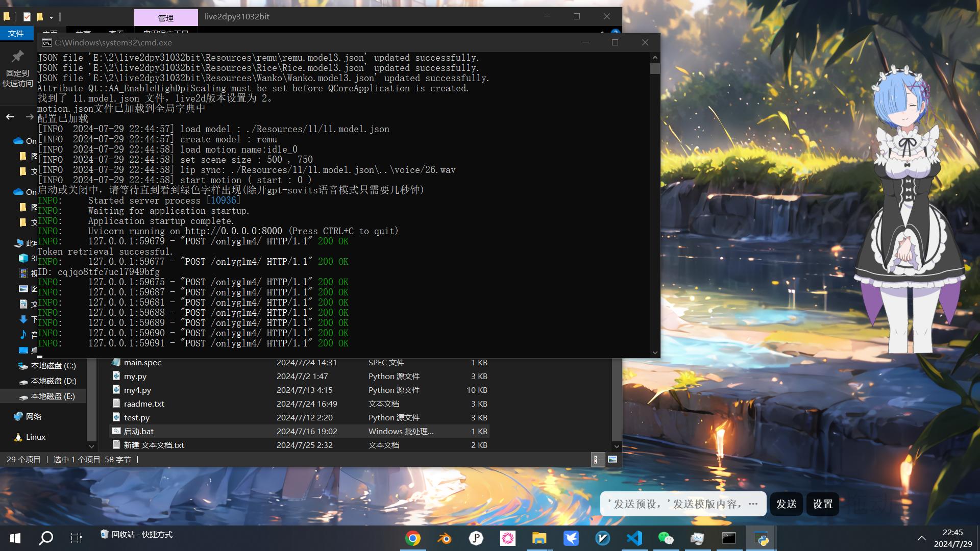Screen dimensions: 980x551
Task: Open the 文件 menu in Explorer
Action: pyautogui.click(x=16, y=33)
